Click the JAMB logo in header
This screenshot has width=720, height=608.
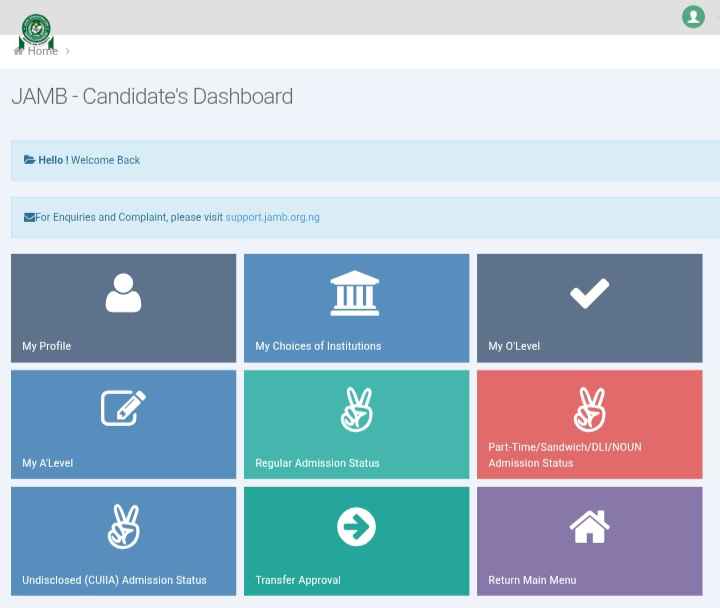[x=37, y=31]
